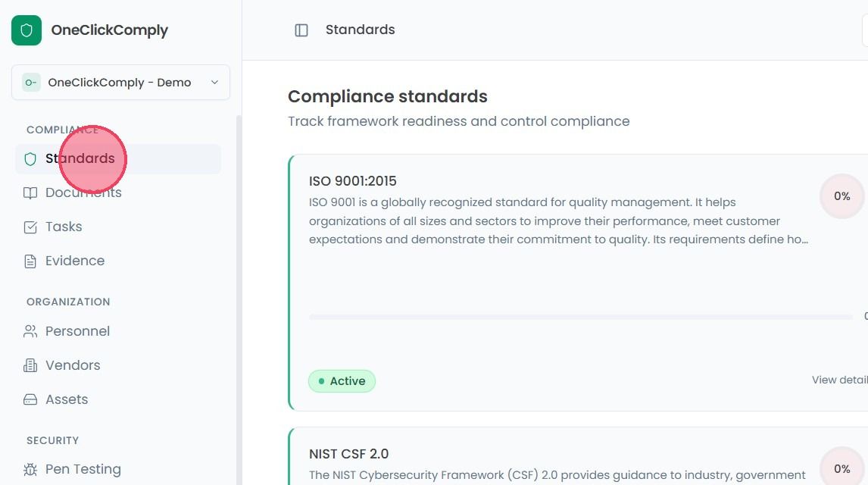The width and height of the screenshot is (868, 485).
Task: Open the OneClickComply - Demo organization dropdown
Action: (x=120, y=83)
